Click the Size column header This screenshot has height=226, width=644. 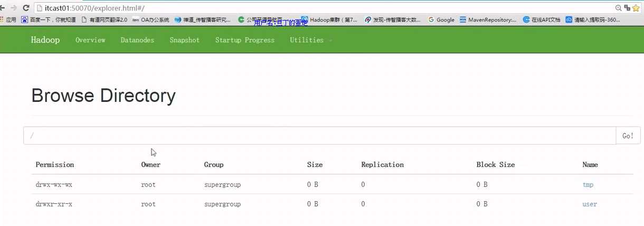pos(315,165)
